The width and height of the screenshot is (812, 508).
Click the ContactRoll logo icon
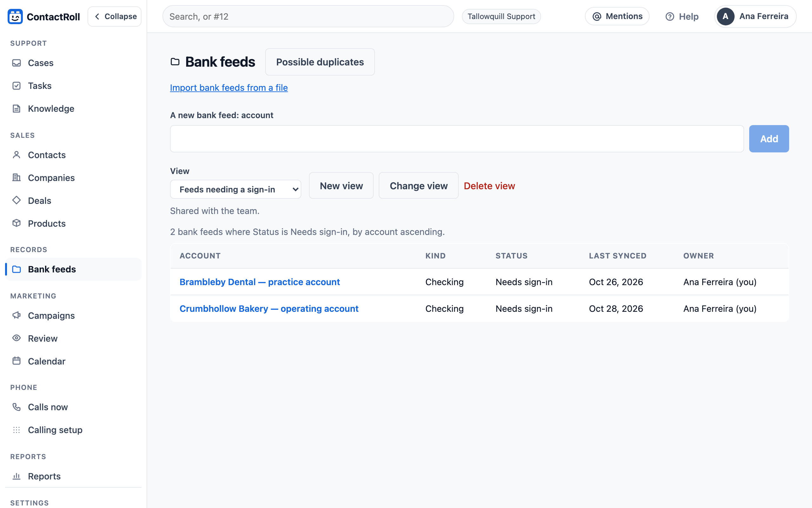15,17
